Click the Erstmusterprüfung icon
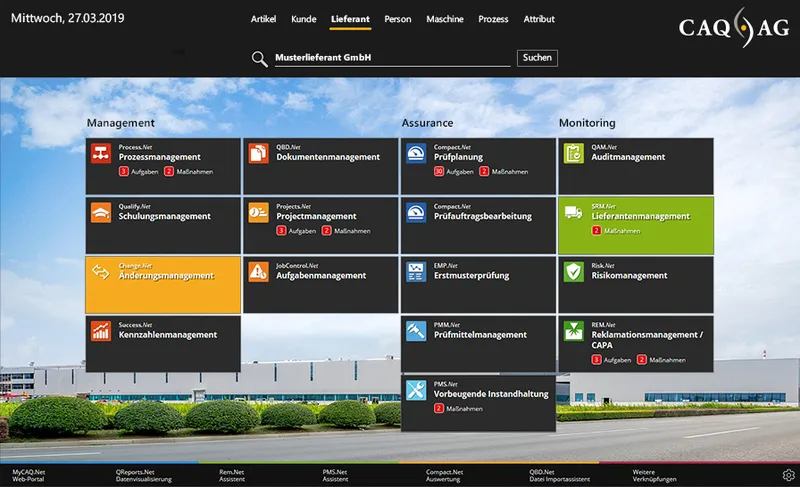Viewport: 800px width, 487px height. coord(416,272)
